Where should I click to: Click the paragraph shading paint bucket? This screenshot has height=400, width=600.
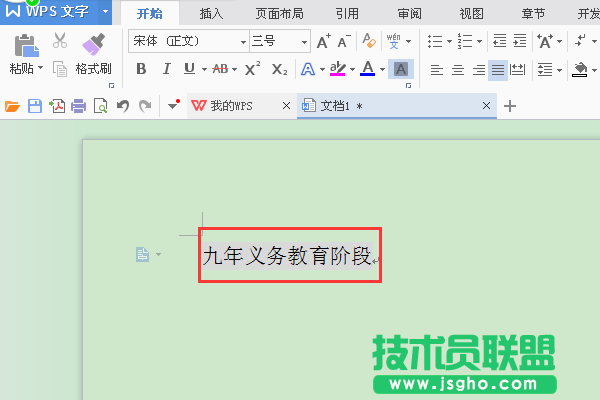pyautogui.click(x=580, y=69)
